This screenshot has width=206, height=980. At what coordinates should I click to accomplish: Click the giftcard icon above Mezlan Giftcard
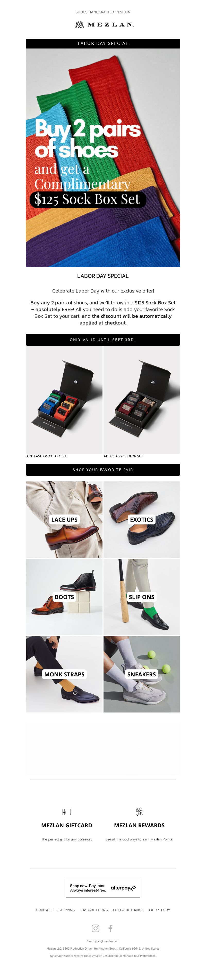coord(66,812)
